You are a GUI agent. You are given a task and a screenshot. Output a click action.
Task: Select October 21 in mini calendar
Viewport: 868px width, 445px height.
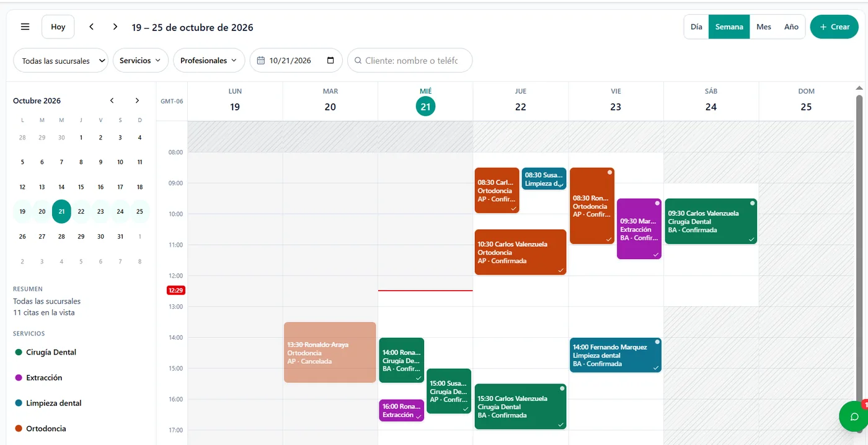[61, 211]
